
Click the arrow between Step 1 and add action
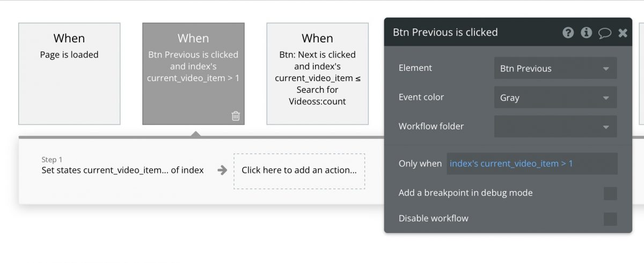(222, 171)
